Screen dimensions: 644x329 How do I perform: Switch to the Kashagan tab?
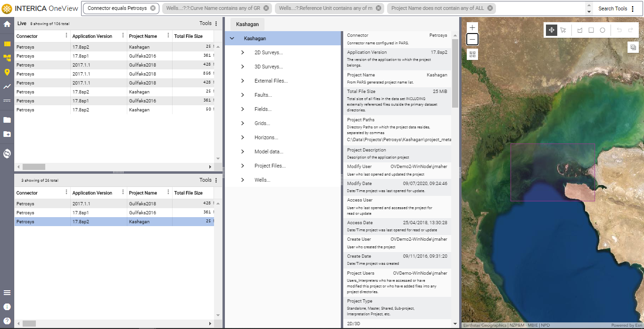coord(248,25)
